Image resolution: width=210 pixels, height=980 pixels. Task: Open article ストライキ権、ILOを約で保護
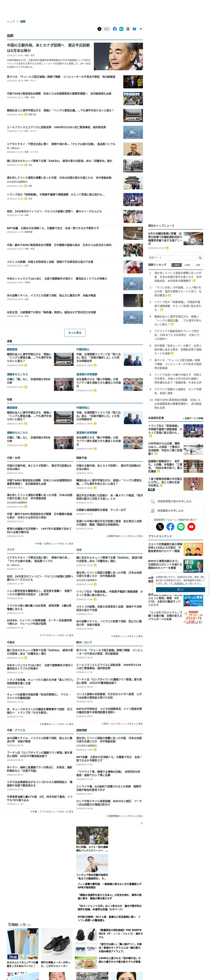[109, 788]
